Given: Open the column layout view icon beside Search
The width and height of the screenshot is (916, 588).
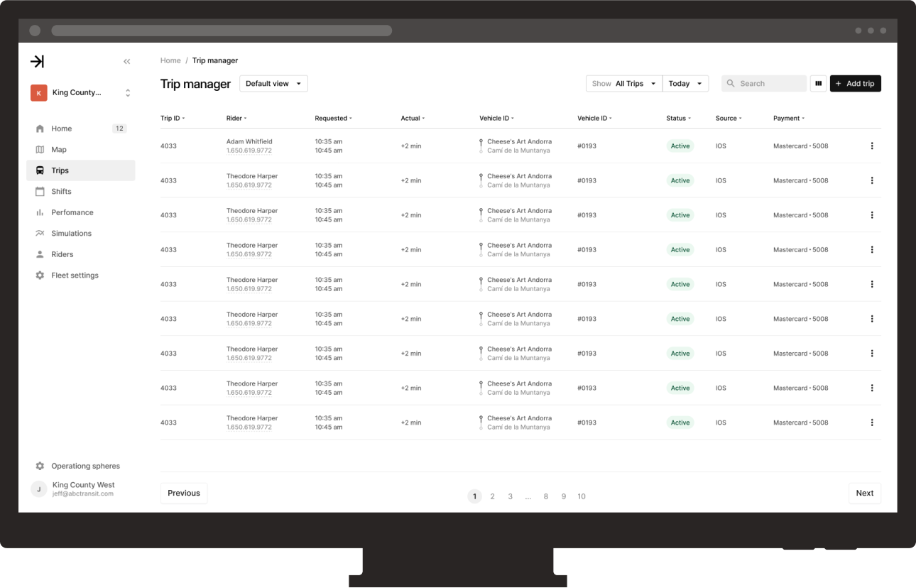Looking at the screenshot, I should click(x=818, y=83).
